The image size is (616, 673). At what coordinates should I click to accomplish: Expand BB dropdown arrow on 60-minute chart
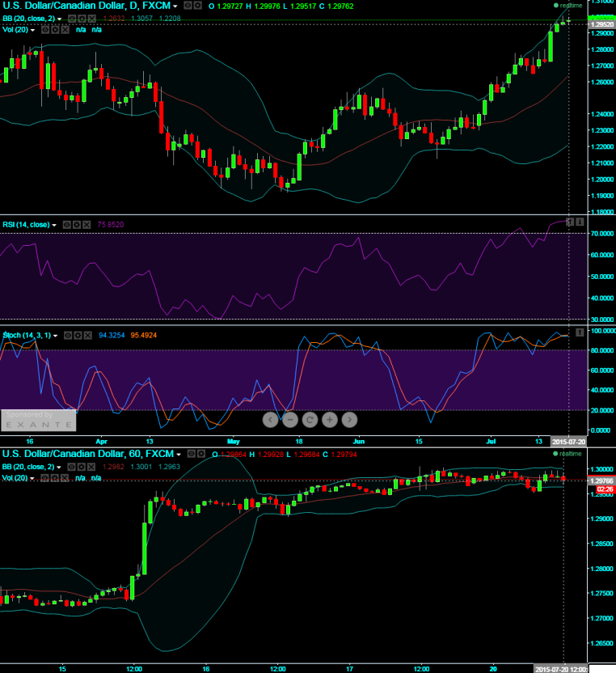tap(59, 467)
